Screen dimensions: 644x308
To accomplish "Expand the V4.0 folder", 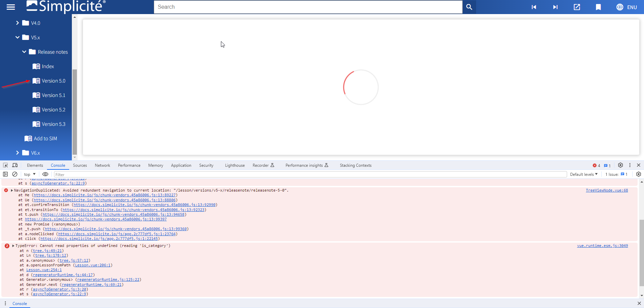I will tap(17, 23).
